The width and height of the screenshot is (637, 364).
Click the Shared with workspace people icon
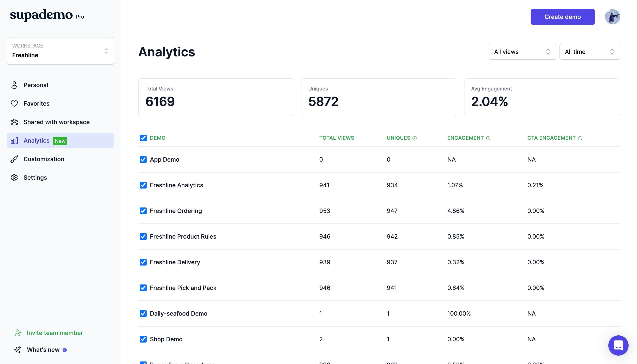click(14, 122)
